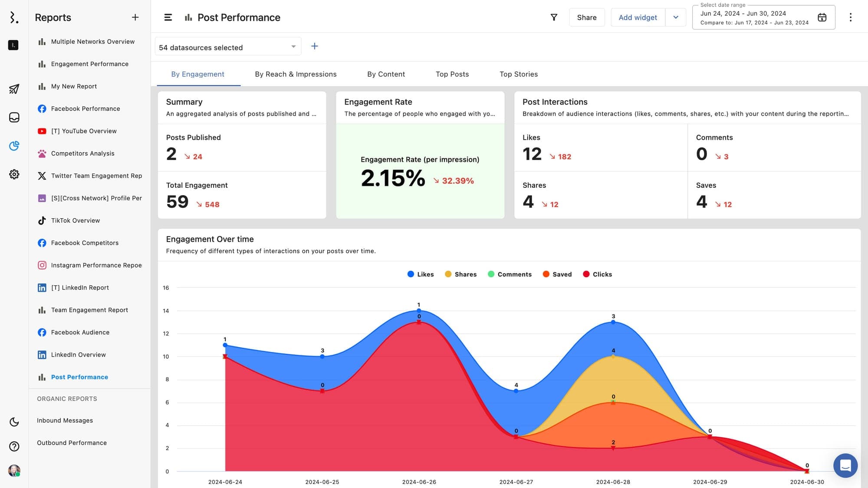Click the Share button
The image size is (868, 488).
click(586, 17)
